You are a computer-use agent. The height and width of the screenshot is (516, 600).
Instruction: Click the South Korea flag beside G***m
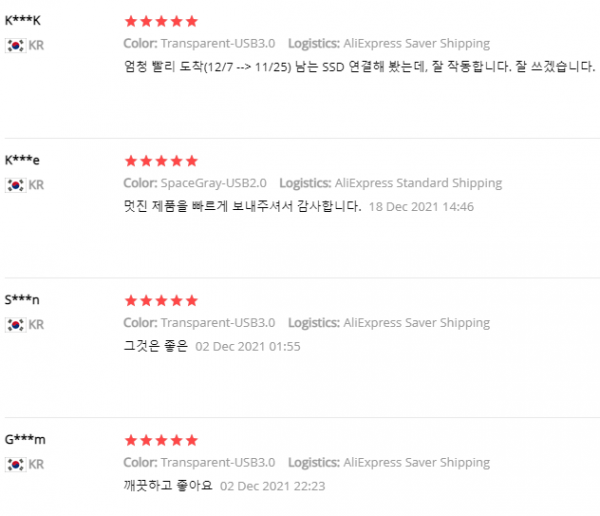coord(16,465)
